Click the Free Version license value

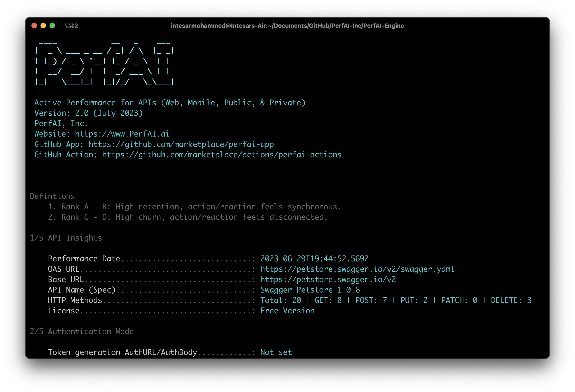pos(287,310)
